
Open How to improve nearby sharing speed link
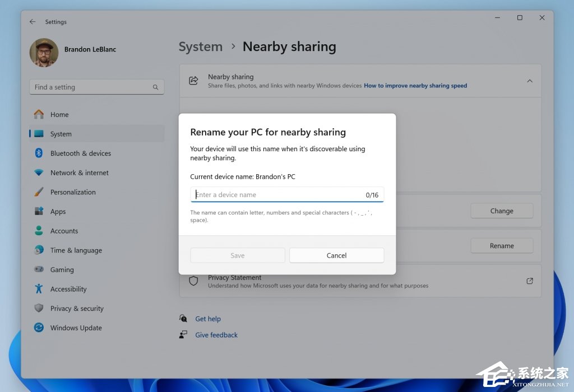[x=415, y=86]
